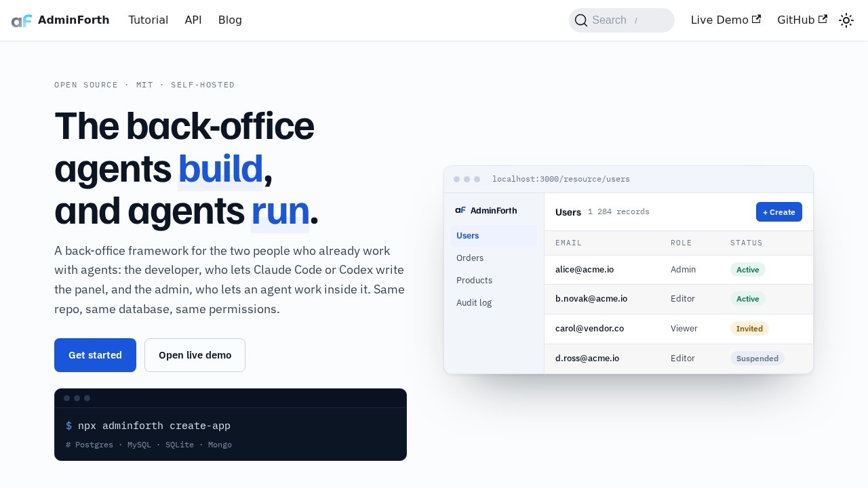The image size is (868, 488).
Task: Click the search magnifier icon
Action: [x=581, y=20]
